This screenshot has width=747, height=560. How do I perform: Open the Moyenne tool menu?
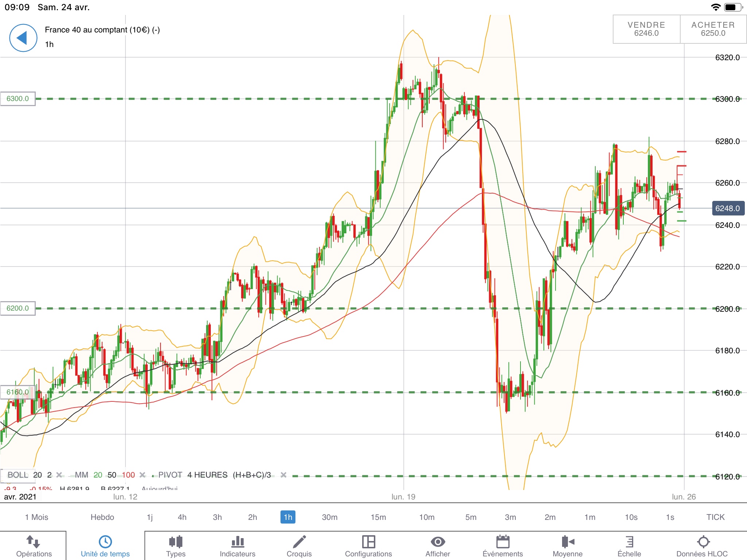(x=568, y=542)
